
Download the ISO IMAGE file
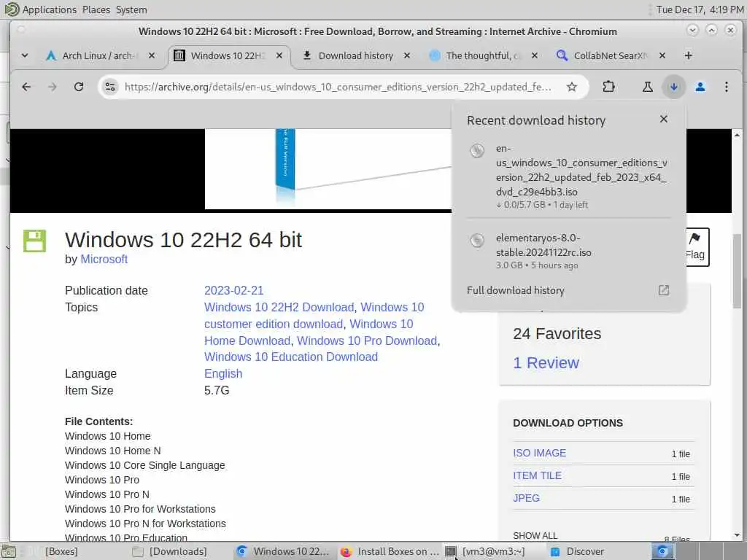tap(539, 453)
